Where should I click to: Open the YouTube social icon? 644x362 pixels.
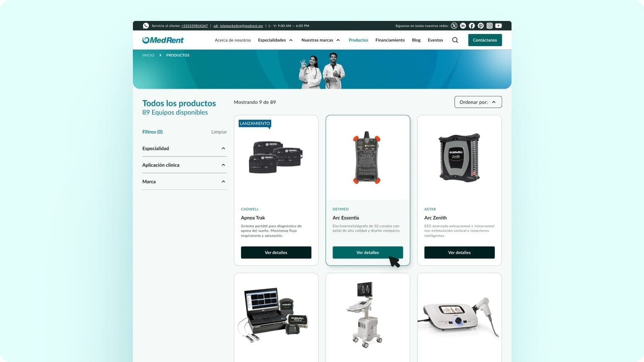tap(499, 26)
